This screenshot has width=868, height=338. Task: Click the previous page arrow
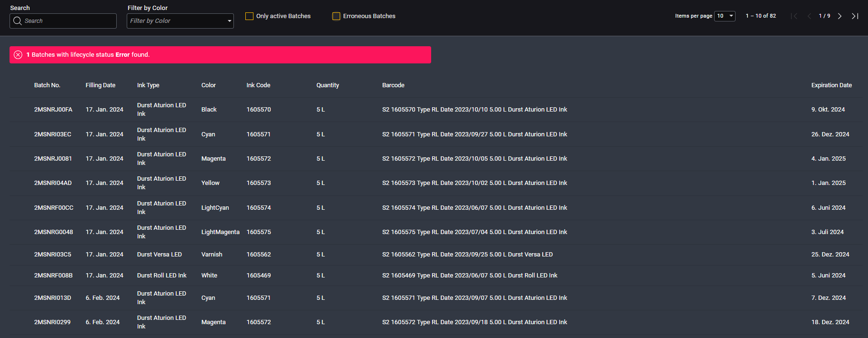coord(809,16)
